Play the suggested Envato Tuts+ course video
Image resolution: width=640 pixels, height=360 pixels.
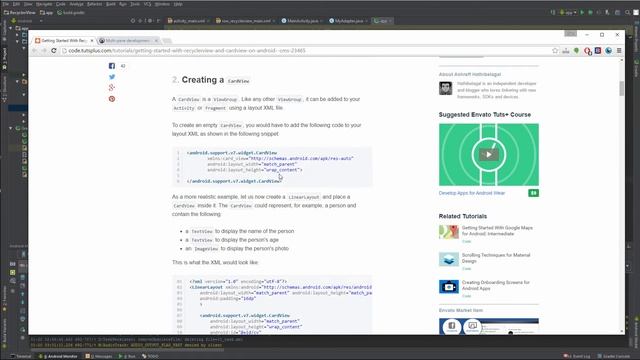[489, 155]
